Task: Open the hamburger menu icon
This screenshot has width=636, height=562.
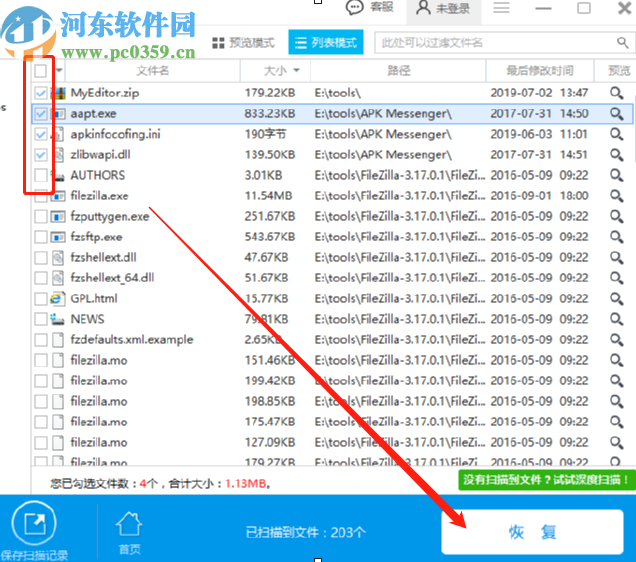Action: click(501, 8)
